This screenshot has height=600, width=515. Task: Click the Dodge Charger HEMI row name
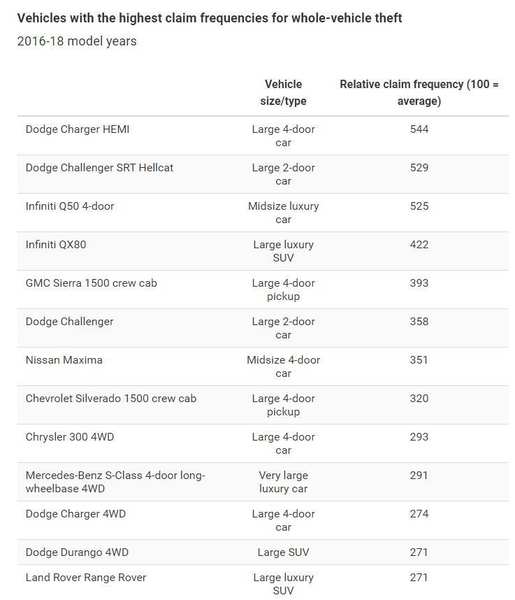[x=77, y=129]
